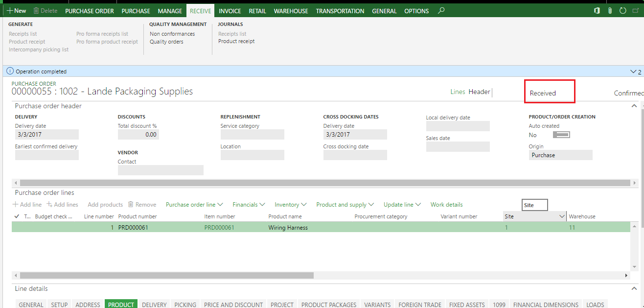
Task: Click the Delivery date field
Action: point(47,135)
